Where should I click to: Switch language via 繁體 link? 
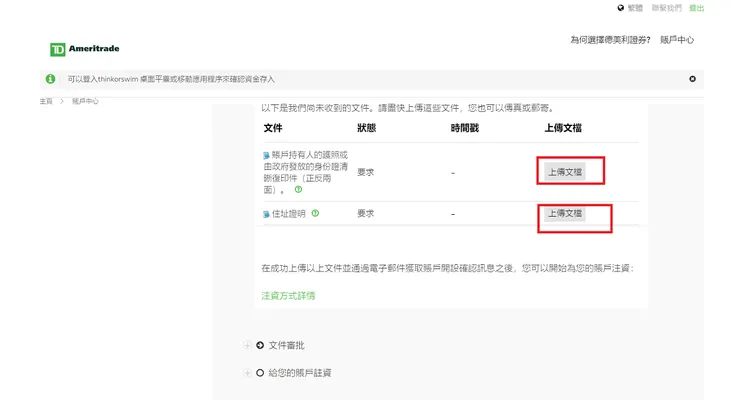pyautogui.click(x=635, y=8)
